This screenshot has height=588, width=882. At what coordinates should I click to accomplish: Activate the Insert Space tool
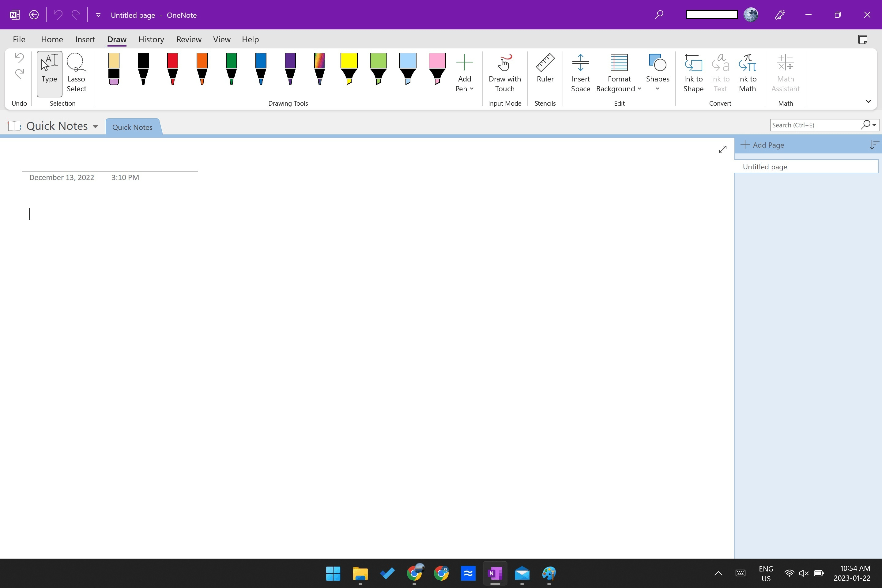click(x=580, y=73)
